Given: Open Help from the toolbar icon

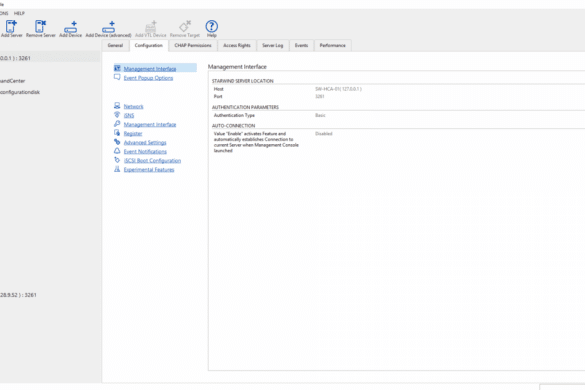Looking at the screenshot, I should (x=212, y=26).
